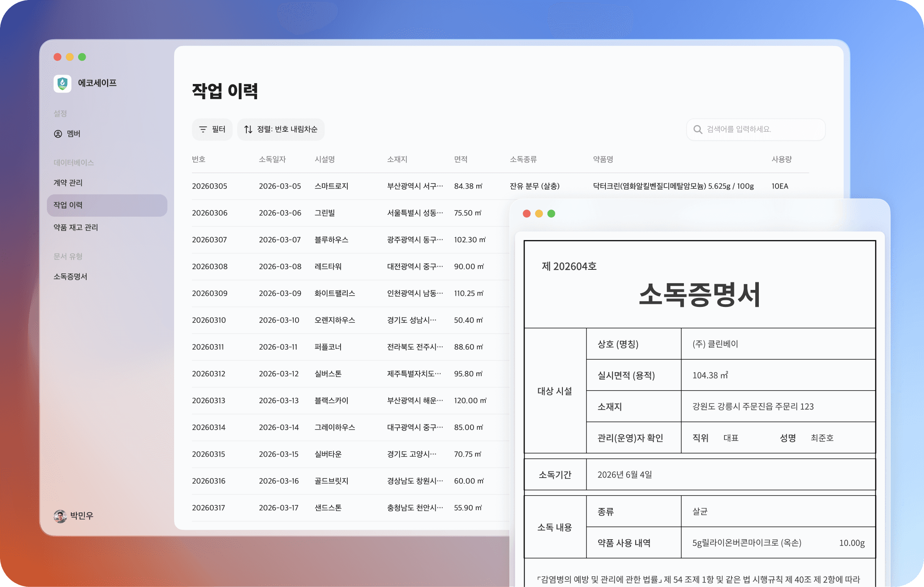This screenshot has height=587, width=924.
Task: Click the 소독일자 column header
Action: [272, 159]
